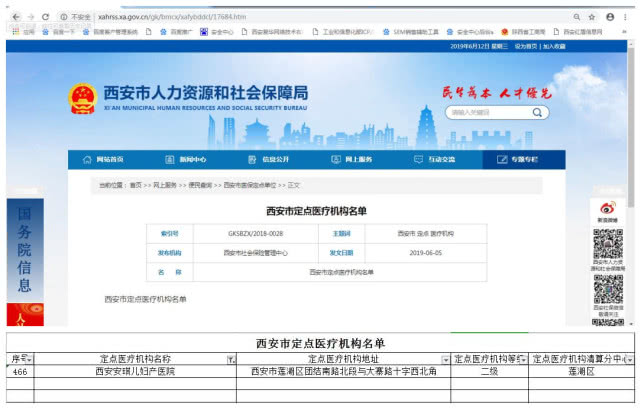This screenshot has width=641, height=409.
Task: Expand the bookmarks overflow chevron
Action: point(624,31)
